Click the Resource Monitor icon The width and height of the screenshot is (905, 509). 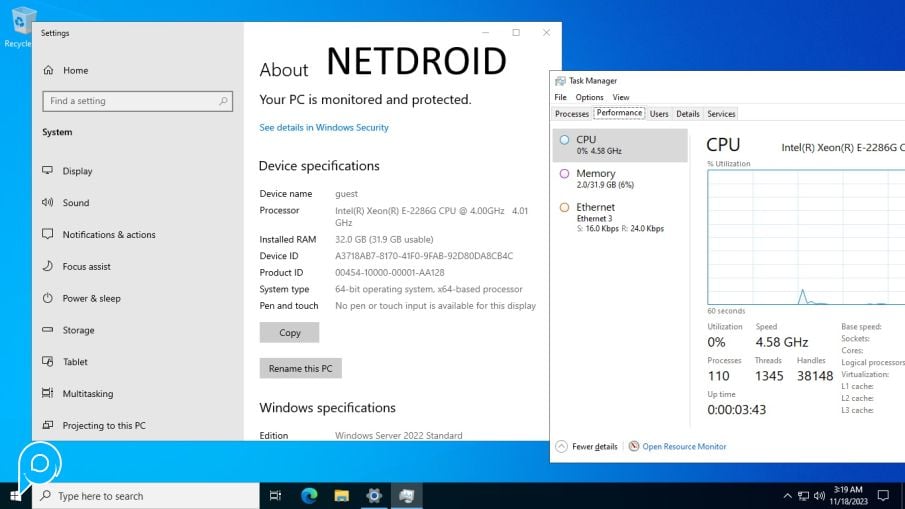click(x=634, y=447)
